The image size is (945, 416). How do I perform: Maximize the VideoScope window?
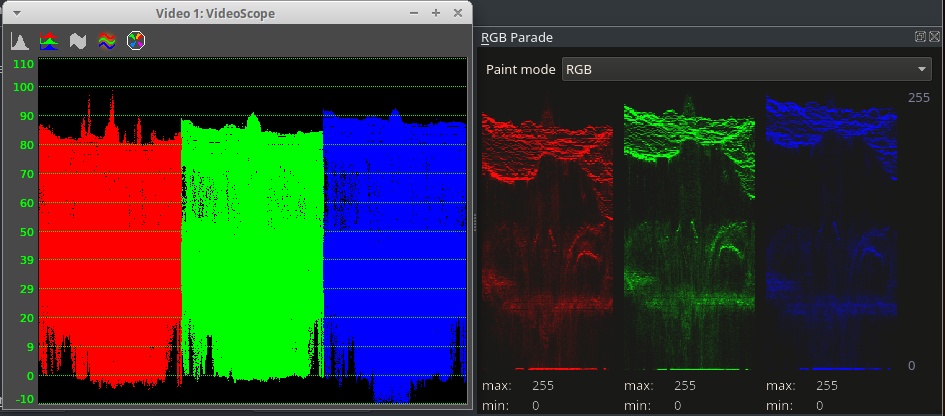(436, 13)
